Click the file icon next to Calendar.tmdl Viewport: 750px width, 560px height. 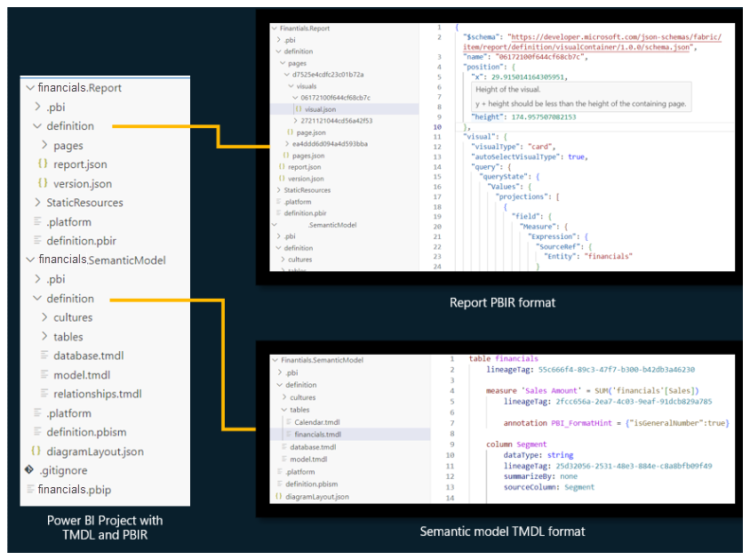click(288, 422)
